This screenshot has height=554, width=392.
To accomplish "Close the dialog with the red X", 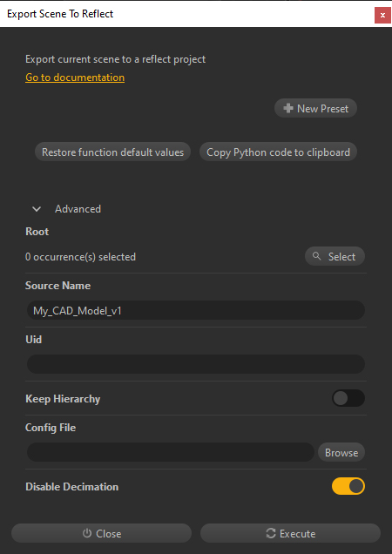I will (382, 15).
